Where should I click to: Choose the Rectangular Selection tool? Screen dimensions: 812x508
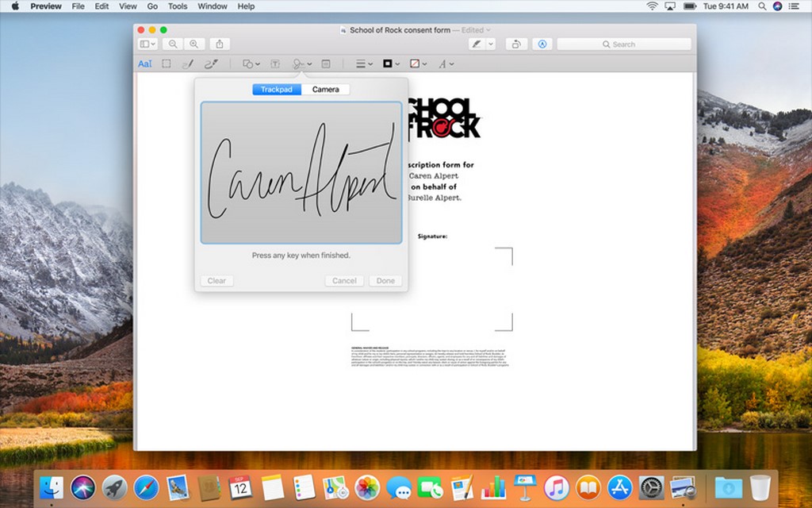tap(167, 63)
